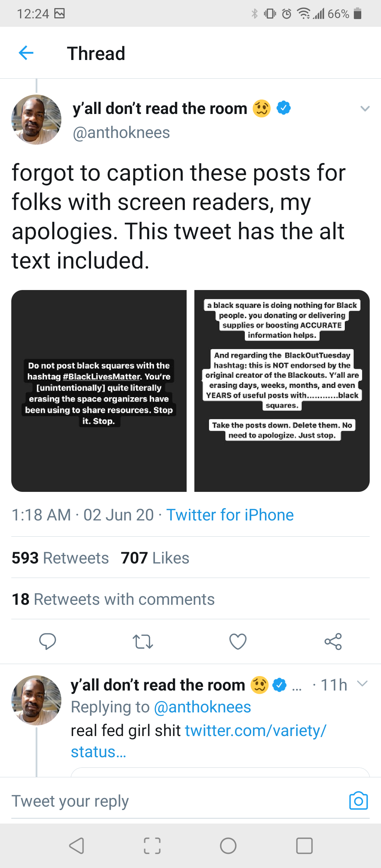381x868 pixels.
Task: Open 18 Retweets with comments
Action: click(113, 599)
